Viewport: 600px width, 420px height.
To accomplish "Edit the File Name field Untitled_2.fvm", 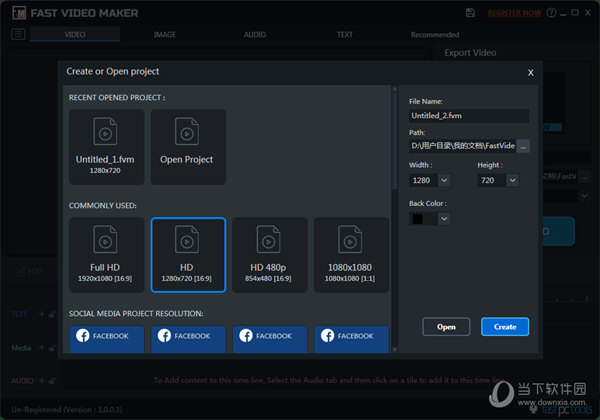I will (469, 116).
